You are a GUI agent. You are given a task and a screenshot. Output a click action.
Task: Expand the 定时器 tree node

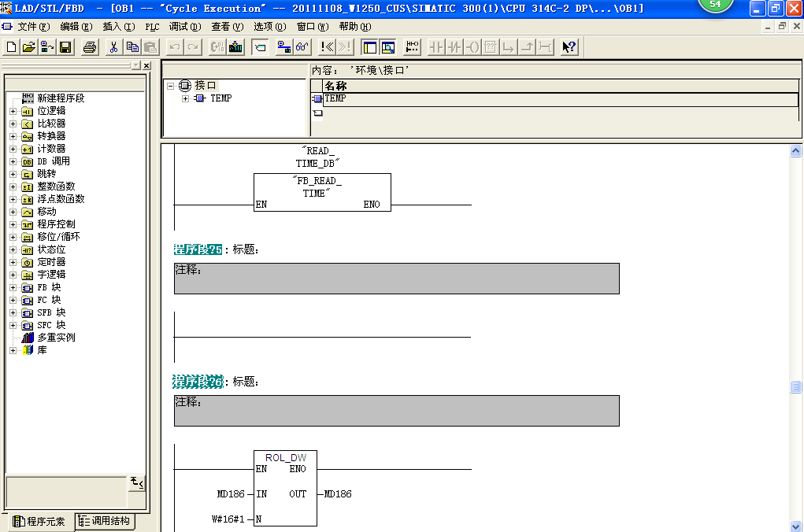[x=13, y=262]
